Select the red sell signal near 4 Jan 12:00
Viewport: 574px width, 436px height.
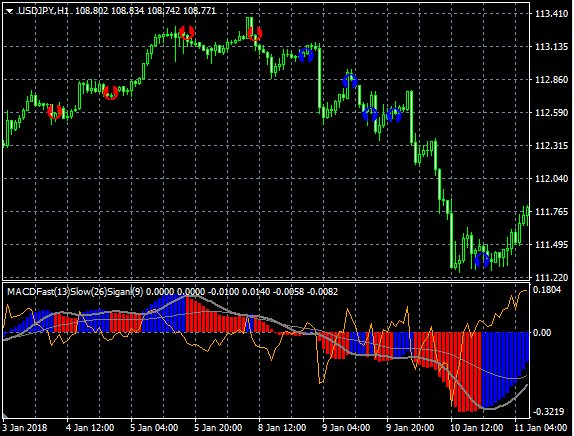pos(111,92)
